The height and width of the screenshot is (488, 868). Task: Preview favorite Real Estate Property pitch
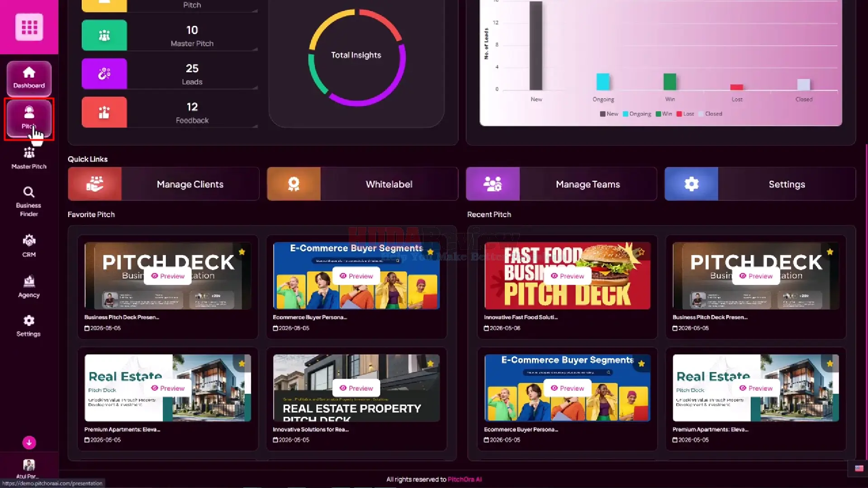[x=356, y=388]
